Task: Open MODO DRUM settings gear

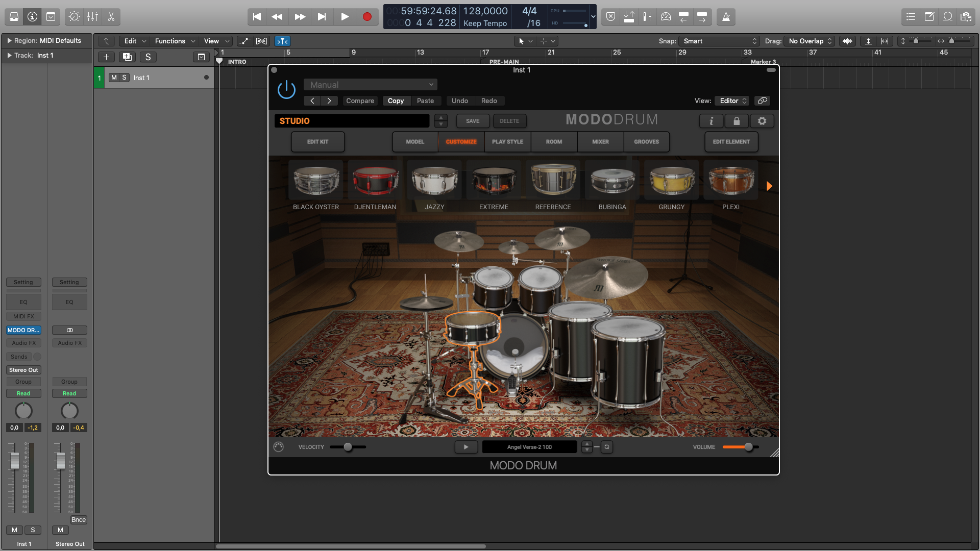Action: [x=762, y=121]
